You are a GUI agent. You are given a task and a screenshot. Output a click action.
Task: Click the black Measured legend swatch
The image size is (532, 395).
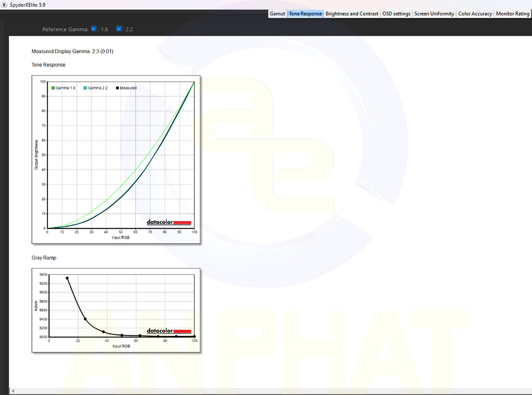click(118, 88)
